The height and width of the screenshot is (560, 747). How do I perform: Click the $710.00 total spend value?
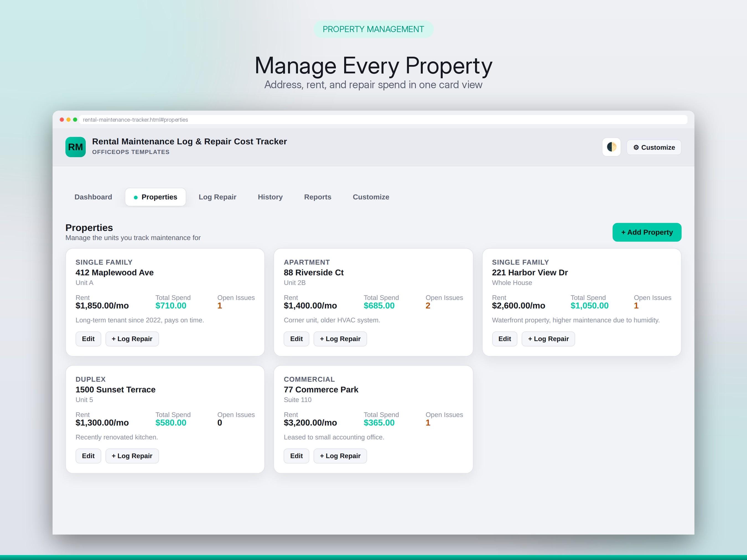coord(171,306)
